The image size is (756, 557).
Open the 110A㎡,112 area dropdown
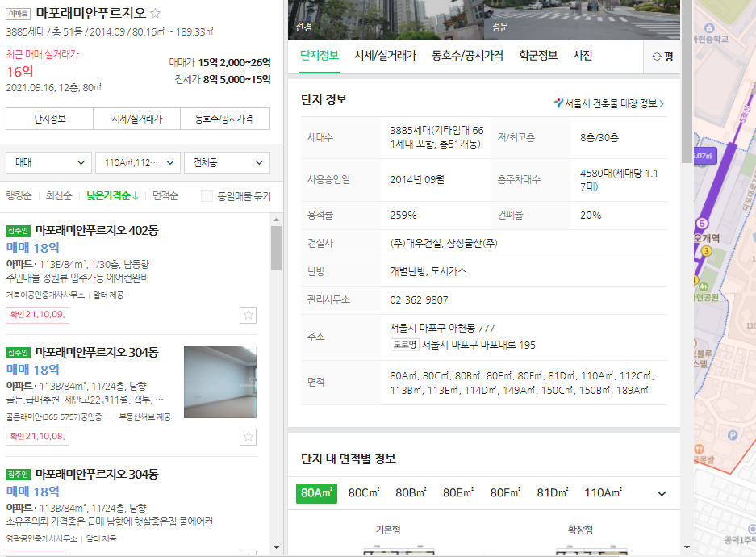138,162
